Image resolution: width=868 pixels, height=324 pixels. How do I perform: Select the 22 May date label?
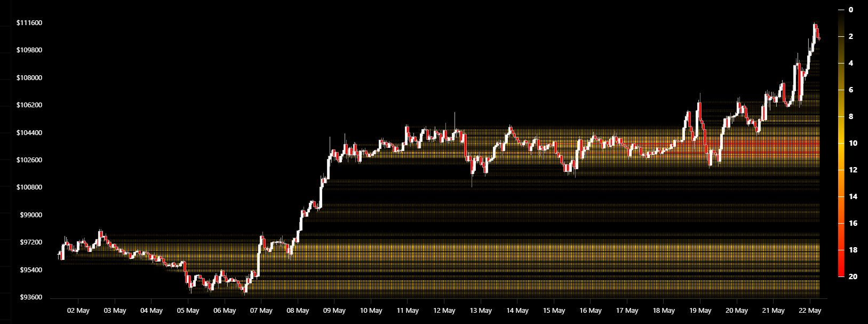click(810, 311)
